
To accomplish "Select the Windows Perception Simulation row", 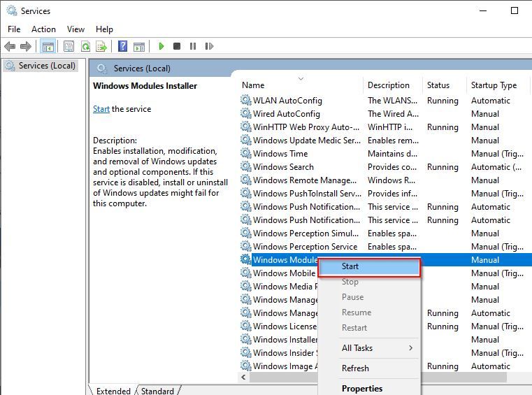I will [x=305, y=233].
